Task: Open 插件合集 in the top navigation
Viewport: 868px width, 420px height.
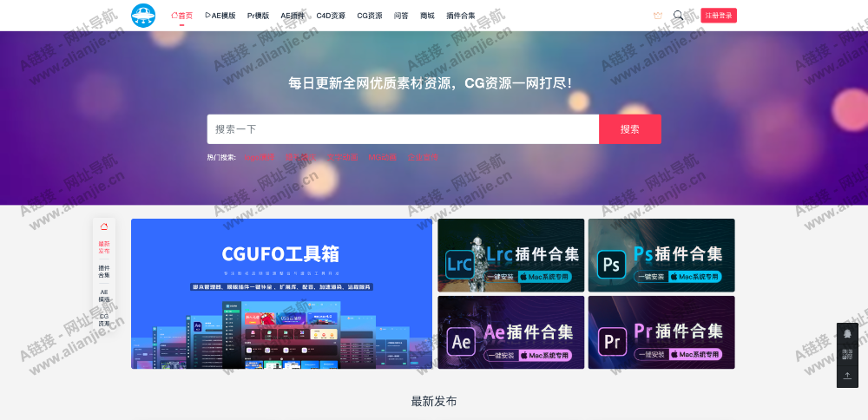Action: 461,16
